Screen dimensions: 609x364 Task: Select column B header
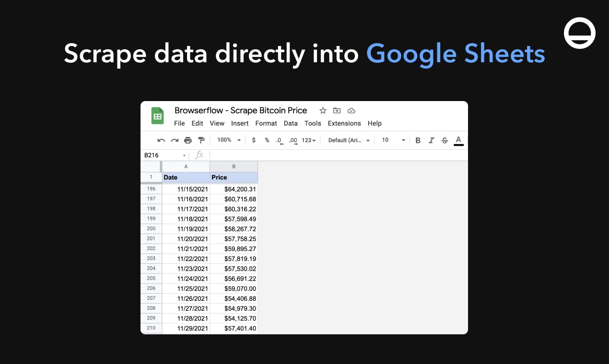pyautogui.click(x=234, y=166)
